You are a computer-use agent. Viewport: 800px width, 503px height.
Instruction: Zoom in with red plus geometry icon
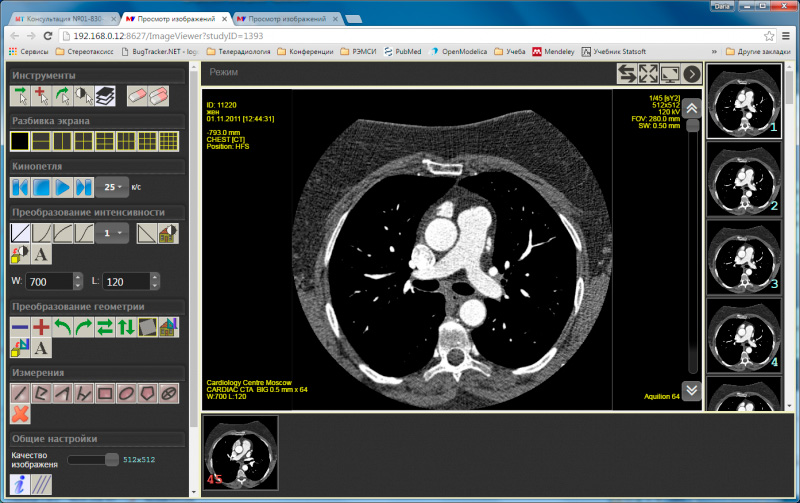coord(41,327)
